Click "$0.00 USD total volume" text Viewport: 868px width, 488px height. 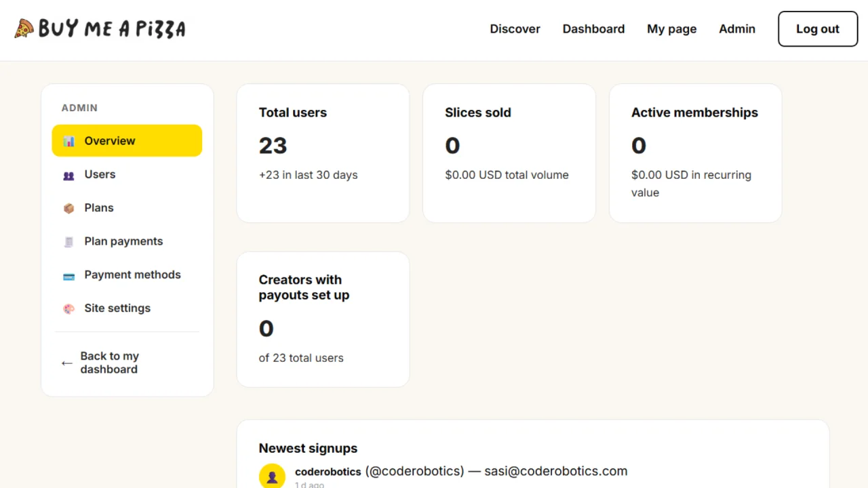click(x=507, y=175)
